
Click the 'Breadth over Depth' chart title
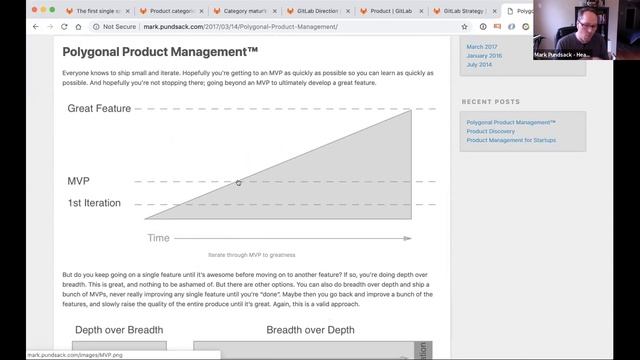click(310, 330)
